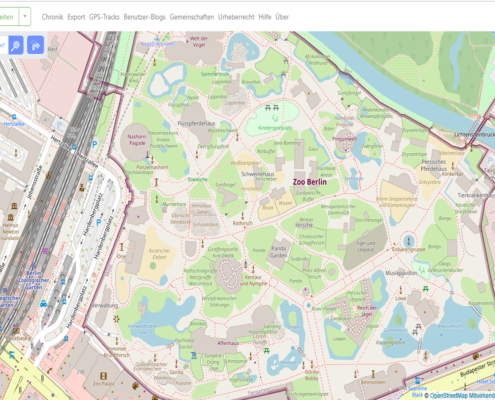Open the Export menu item
This screenshot has height=400, width=495.
76,17
